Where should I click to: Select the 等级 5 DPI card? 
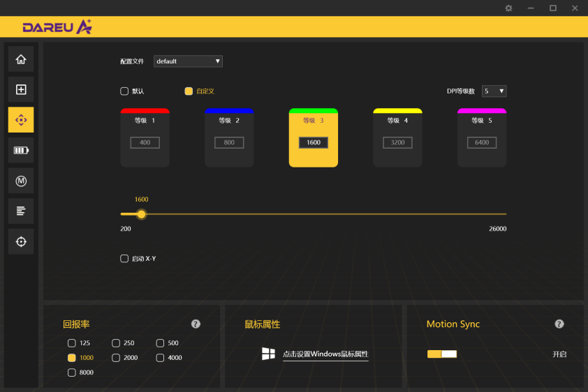tap(482, 138)
